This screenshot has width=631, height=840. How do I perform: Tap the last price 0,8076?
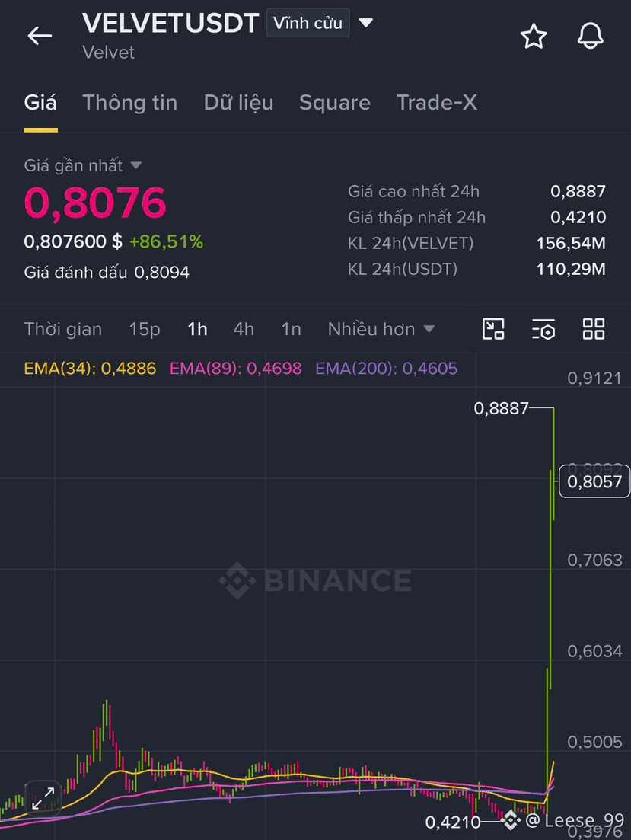[95, 203]
